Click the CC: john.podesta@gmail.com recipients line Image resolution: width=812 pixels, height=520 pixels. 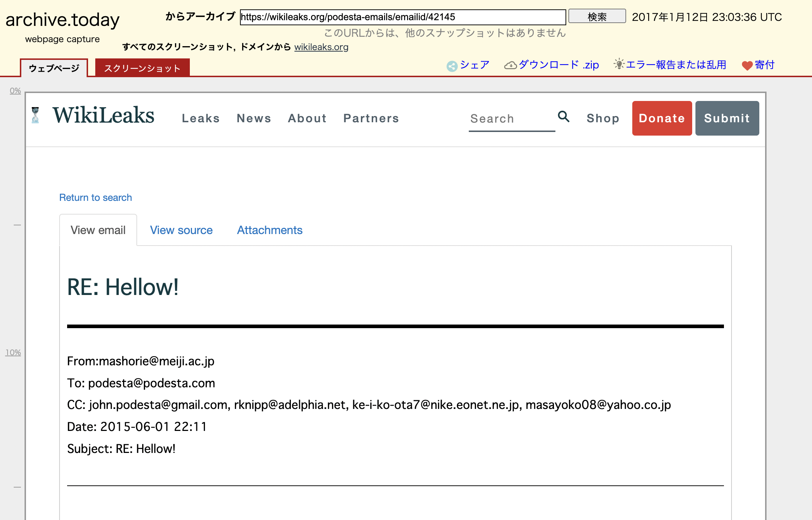tap(369, 405)
